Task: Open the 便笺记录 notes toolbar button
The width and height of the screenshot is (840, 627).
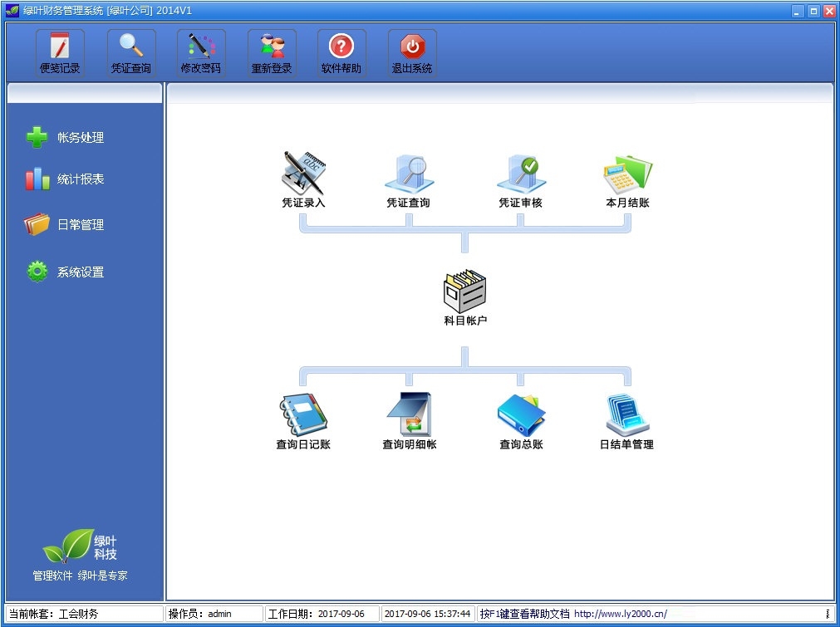Action: point(60,53)
